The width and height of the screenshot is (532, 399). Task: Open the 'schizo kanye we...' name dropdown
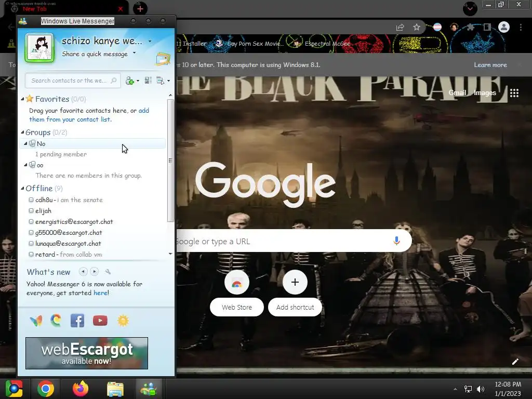(x=150, y=42)
